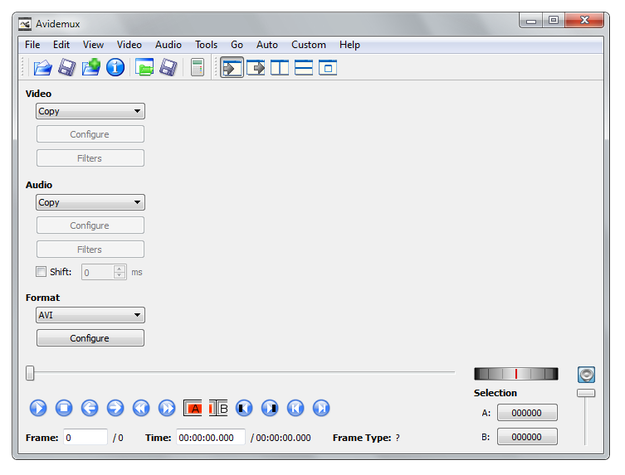Open the calculator tool icon
This screenshot has height=475, width=625.
click(x=197, y=67)
